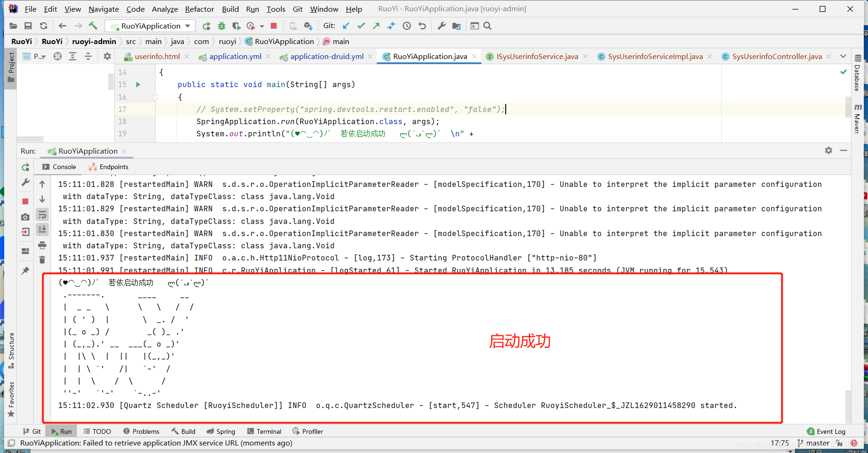Open Project Structure folder icon
868x453 pixels.
(456, 26)
